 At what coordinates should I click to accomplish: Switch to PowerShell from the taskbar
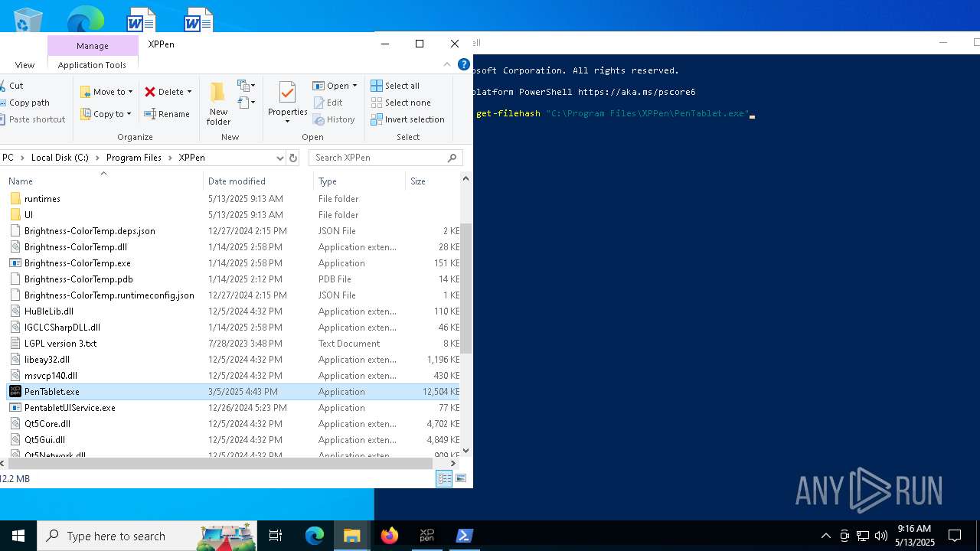click(x=464, y=536)
